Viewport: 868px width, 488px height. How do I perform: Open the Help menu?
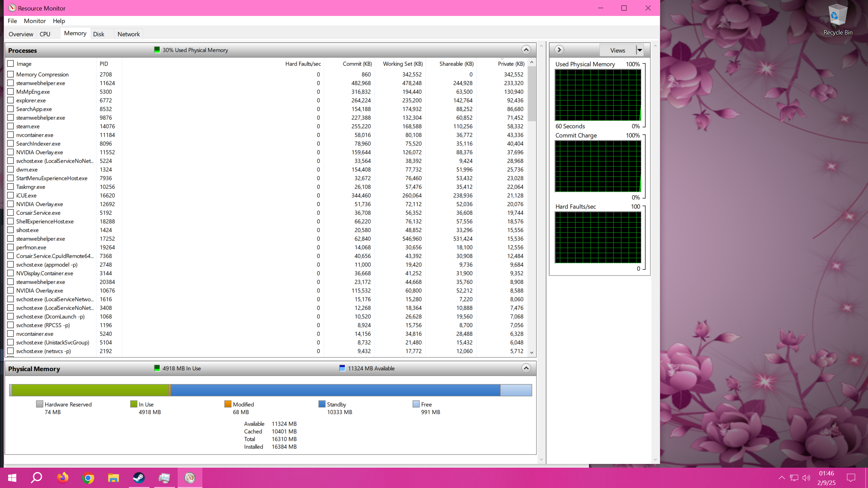point(59,21)
